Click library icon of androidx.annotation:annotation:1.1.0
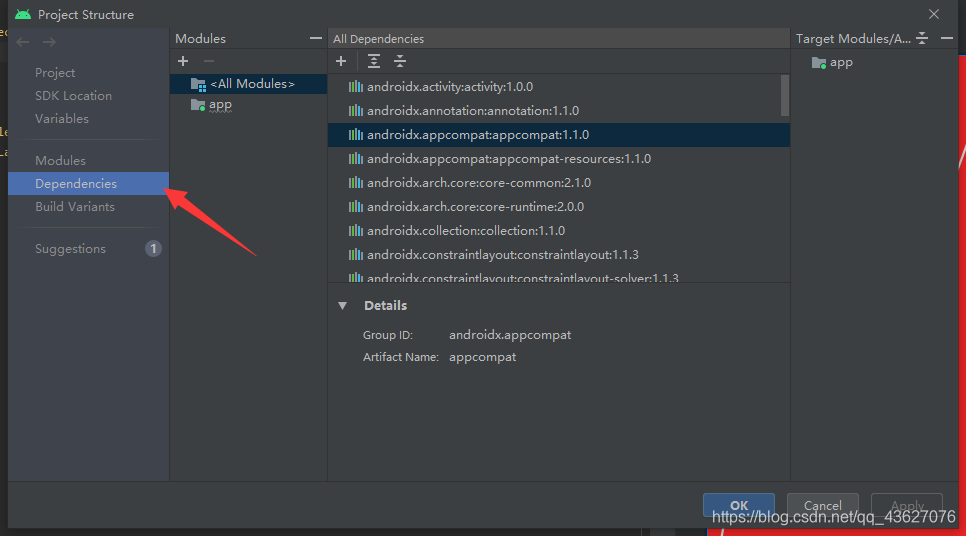The width and height of the screenshot is (966, 536). pyautogui.click(x=355, y=111)
